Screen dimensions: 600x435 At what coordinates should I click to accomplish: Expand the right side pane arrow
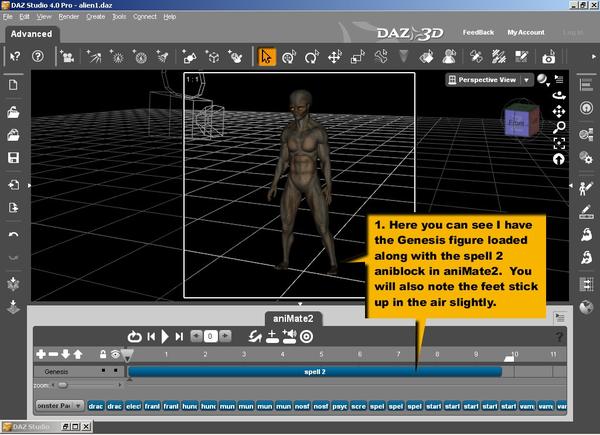click(x=571, y=186)
